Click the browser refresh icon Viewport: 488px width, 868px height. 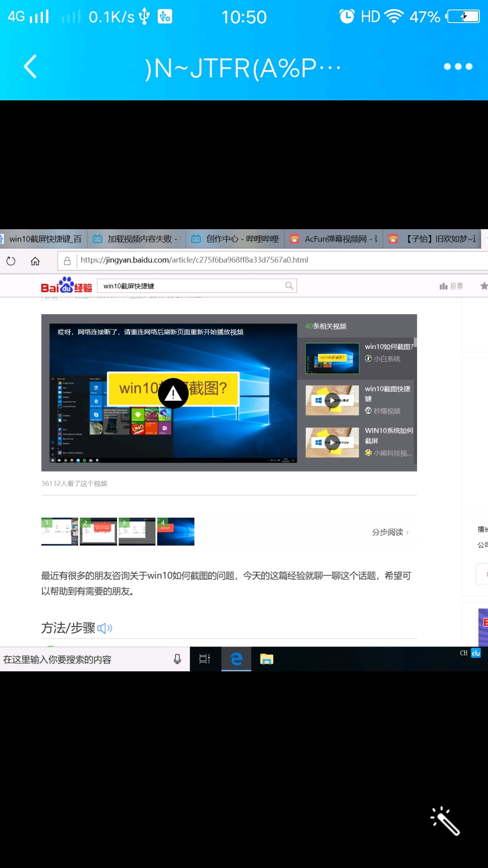point(11,261)
